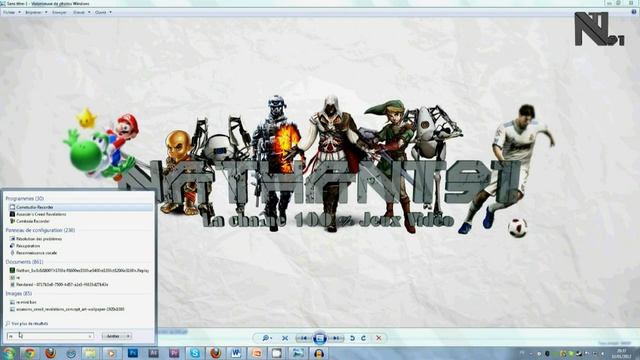
Task: Open Résolution des problèmes
Action: [80, 239]
